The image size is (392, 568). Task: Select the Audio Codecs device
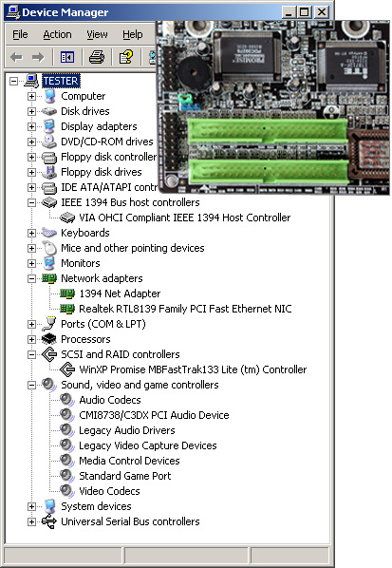click(x=110, y=400)
